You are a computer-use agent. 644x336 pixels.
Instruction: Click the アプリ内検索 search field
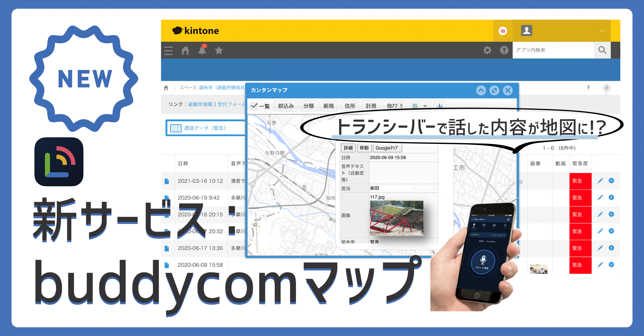click(553, 50)
